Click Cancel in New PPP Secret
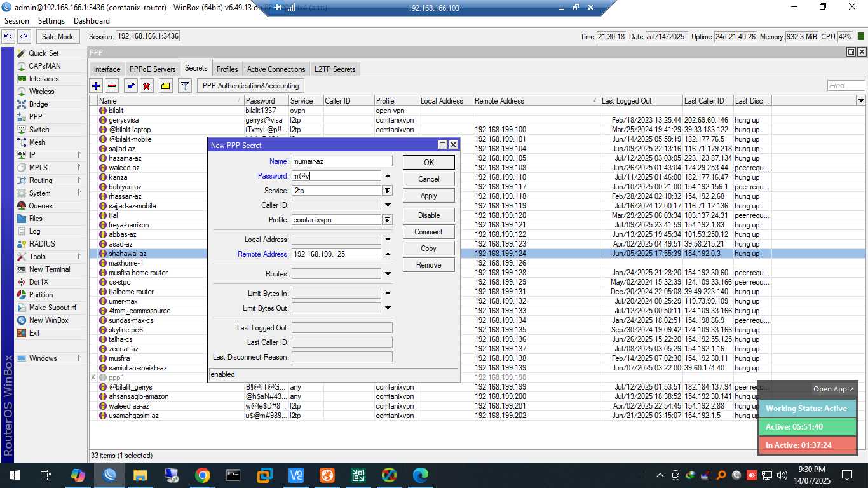 pos(429,179)
